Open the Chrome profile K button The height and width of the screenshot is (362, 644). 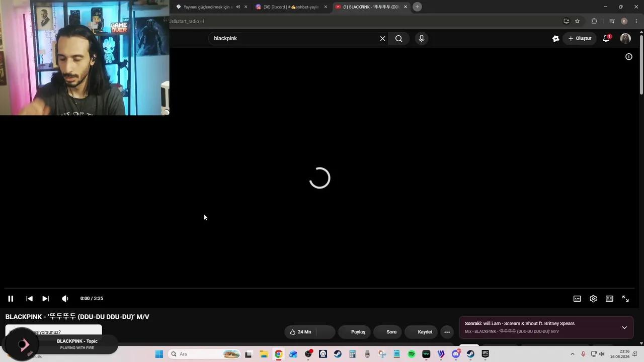click(x=624, y=21)
